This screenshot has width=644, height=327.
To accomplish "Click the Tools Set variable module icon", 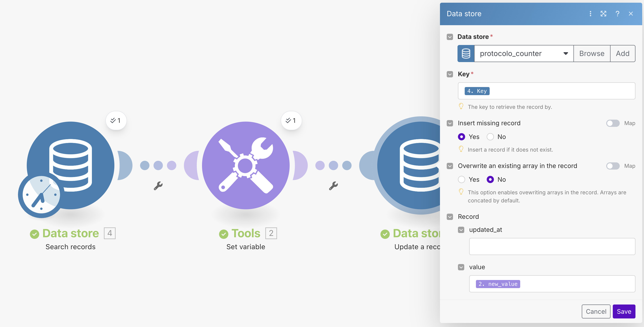I will pyautogui.click(x=246, y=165).
